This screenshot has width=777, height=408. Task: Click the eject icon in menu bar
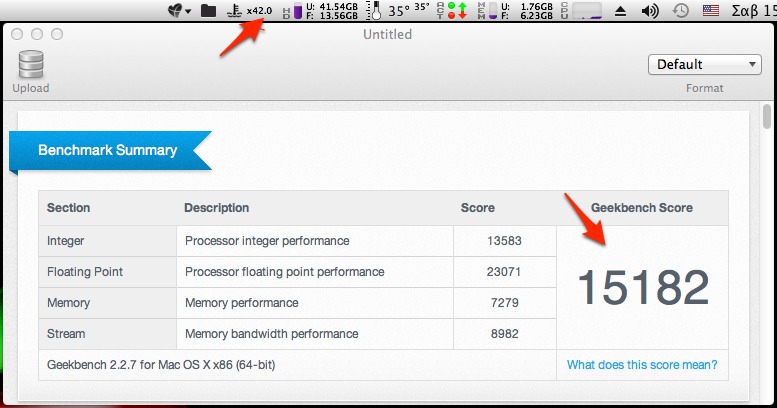click(x=620, y=11)
